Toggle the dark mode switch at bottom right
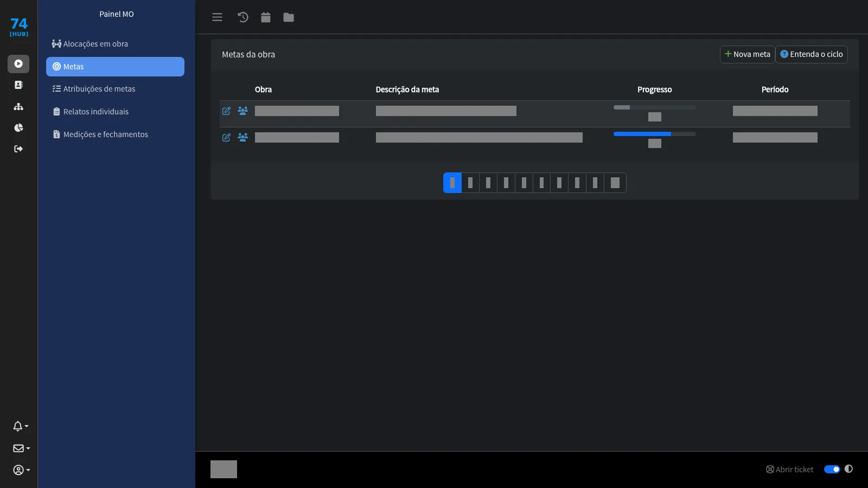 click(x=832, y=470)
